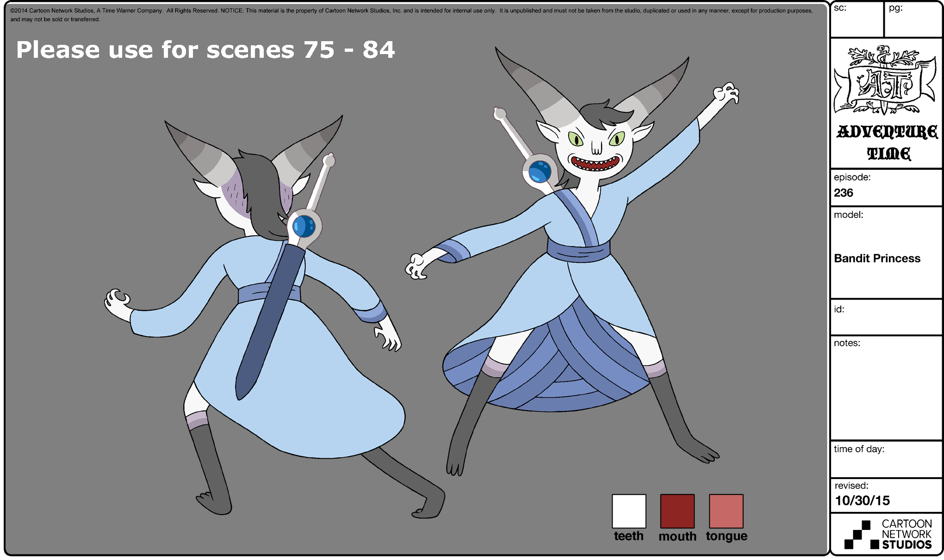This screenshot has height=560, width=944.
Task: Click the front-view character's left green eye
Action: click(x=575, y=139)
